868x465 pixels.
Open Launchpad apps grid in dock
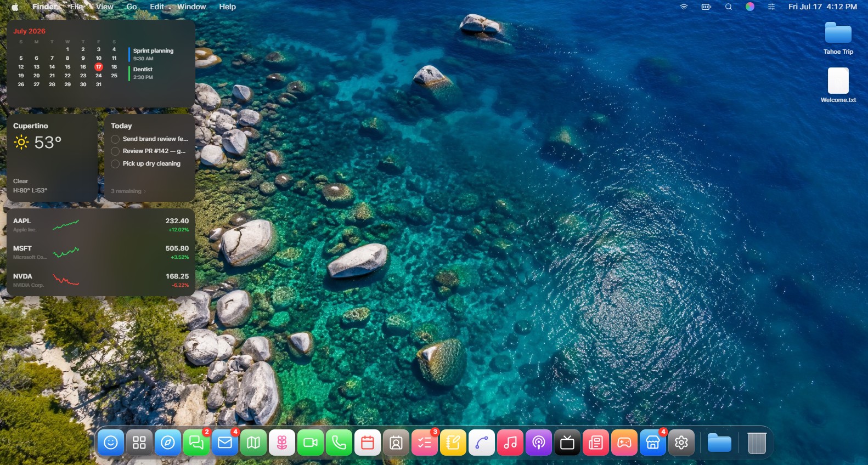(139, 443)
